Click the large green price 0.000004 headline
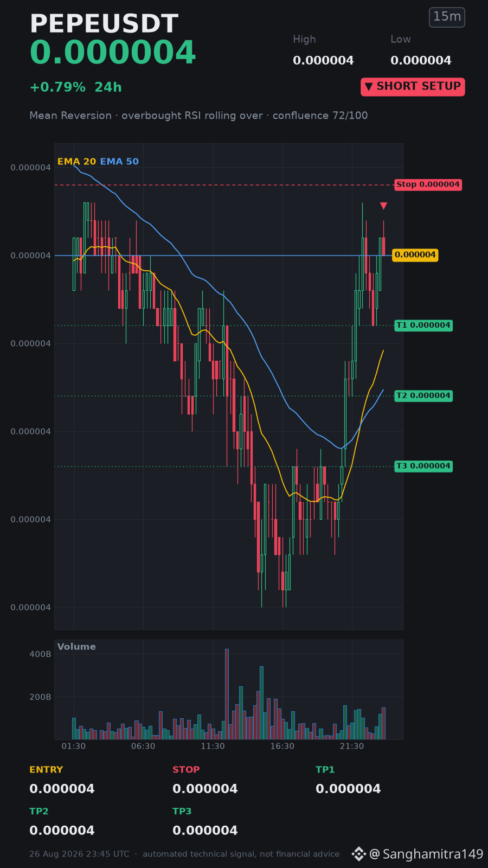 [112, 53]
